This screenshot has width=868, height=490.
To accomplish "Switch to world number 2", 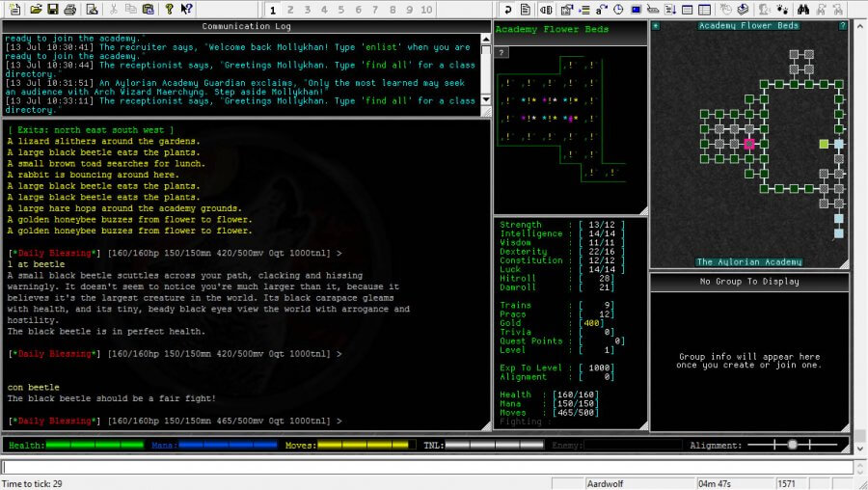I will 290,10.
